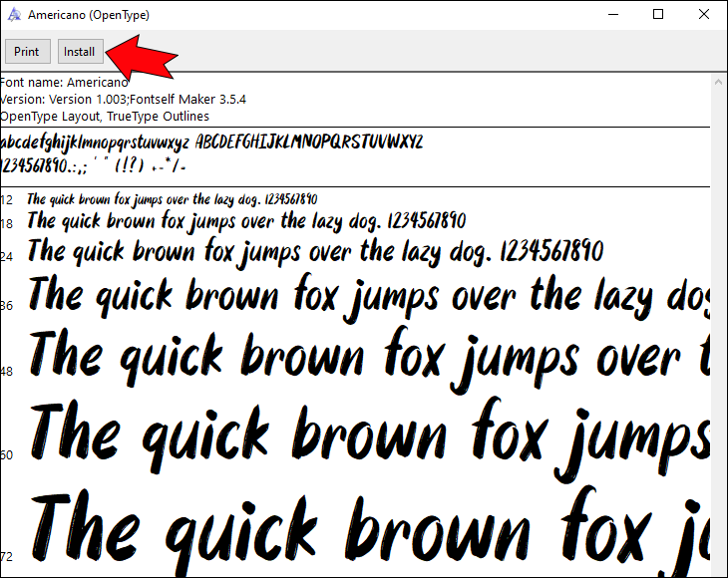Close the Americano font preview window

(704, 15)
